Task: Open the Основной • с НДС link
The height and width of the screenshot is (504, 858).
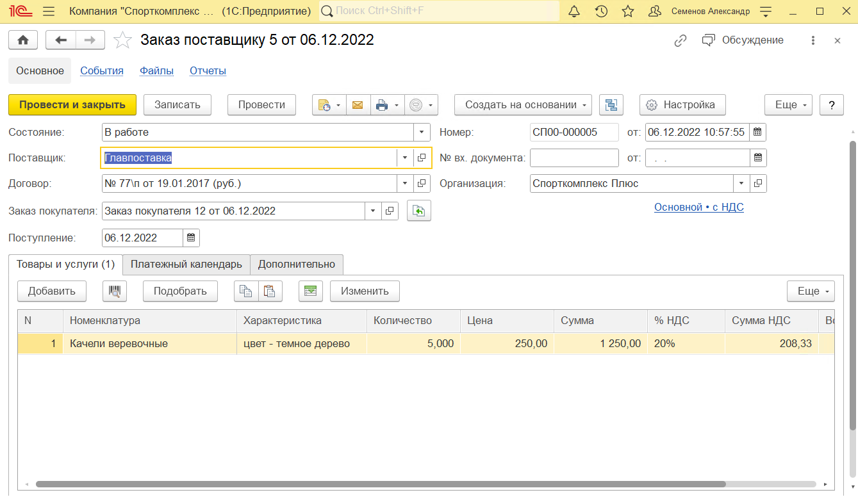Action: [x=699, y=207]
